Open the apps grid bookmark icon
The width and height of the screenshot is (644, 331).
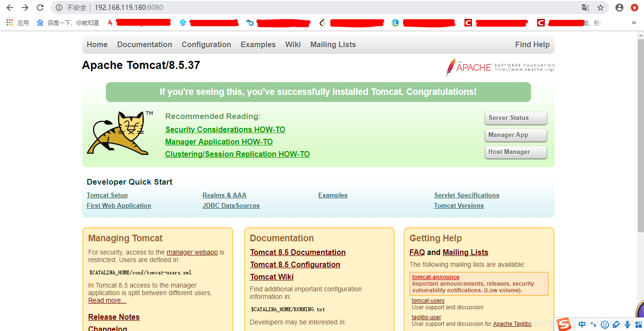pos(9,22)
